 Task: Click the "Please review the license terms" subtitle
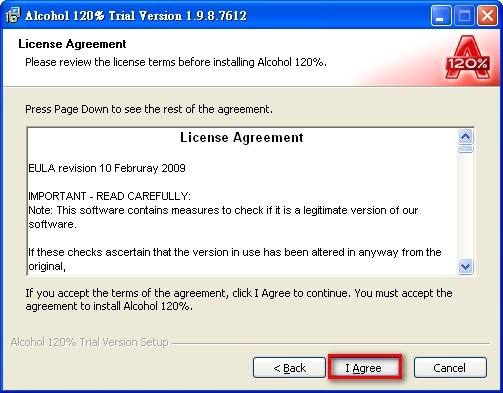[x=176, y=62]
